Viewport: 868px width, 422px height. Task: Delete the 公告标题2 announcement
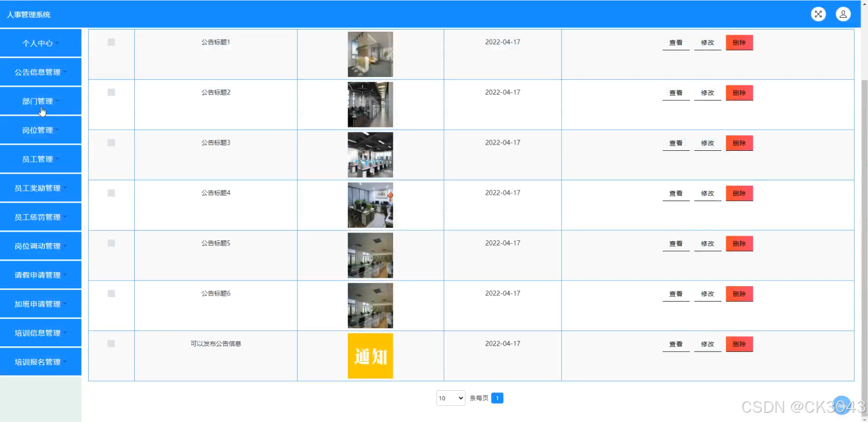tap(739, 93)
